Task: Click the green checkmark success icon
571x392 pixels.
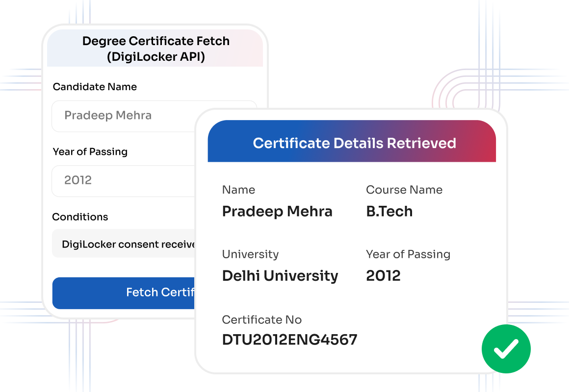Action: (506, 349)
